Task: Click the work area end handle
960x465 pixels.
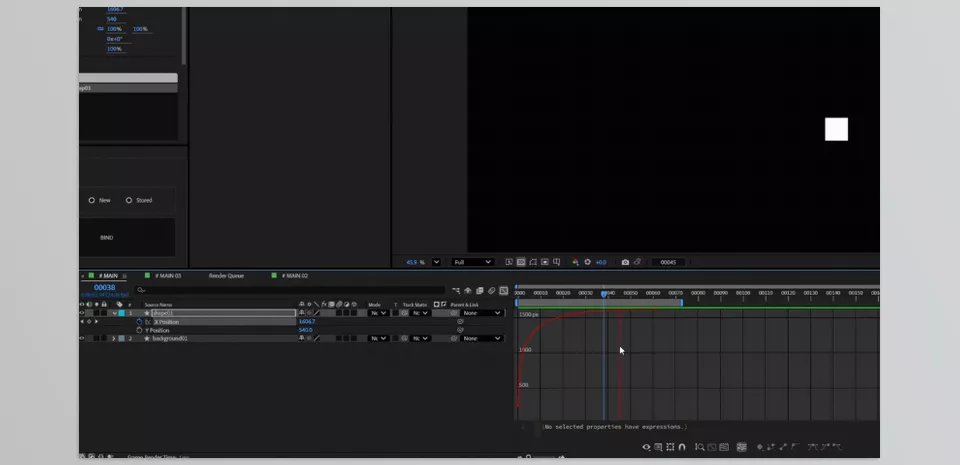Action: click(681, 302)
